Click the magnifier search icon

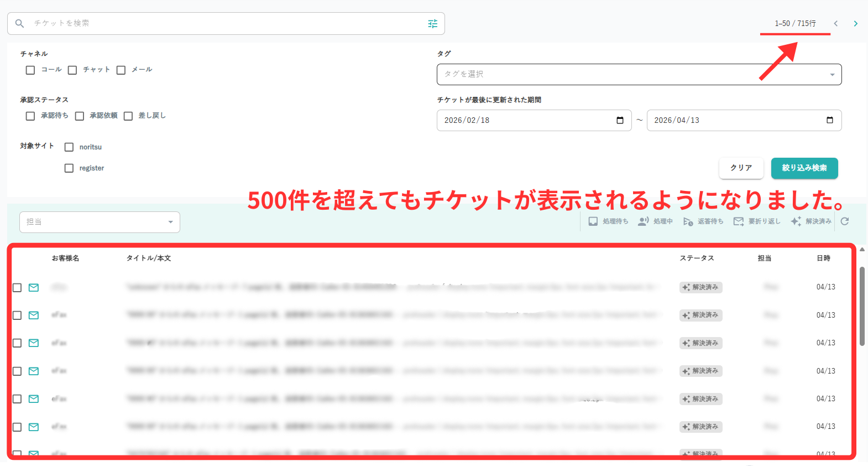[x=19, y=23]
